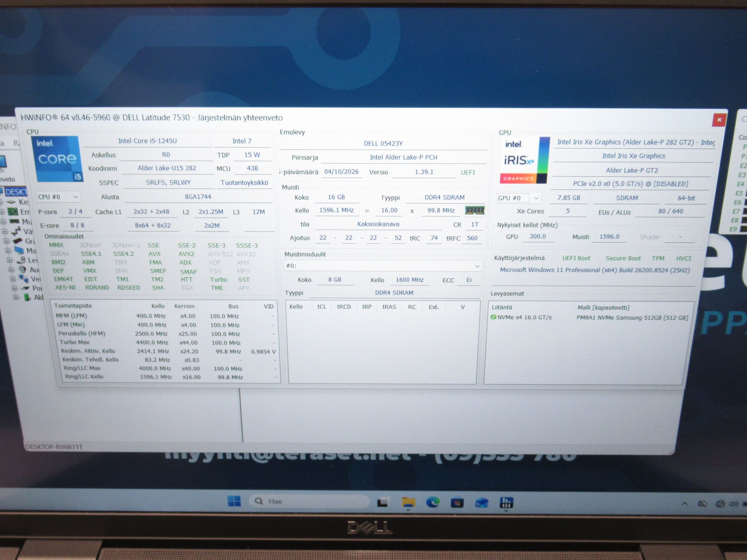
Task: Select the DESKTOP tree item
Action: coord(15,192)
